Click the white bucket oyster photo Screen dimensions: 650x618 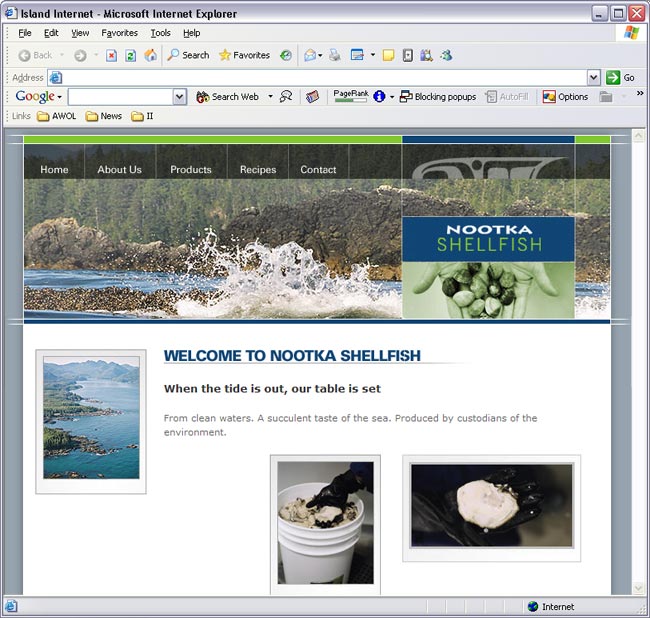tap(325, 523)
